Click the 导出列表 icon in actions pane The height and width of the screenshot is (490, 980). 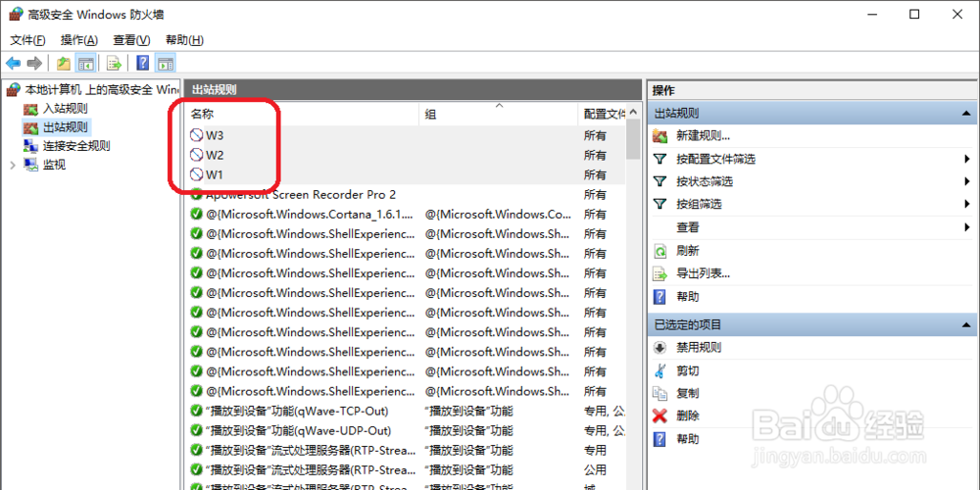[x=660, y=273]
